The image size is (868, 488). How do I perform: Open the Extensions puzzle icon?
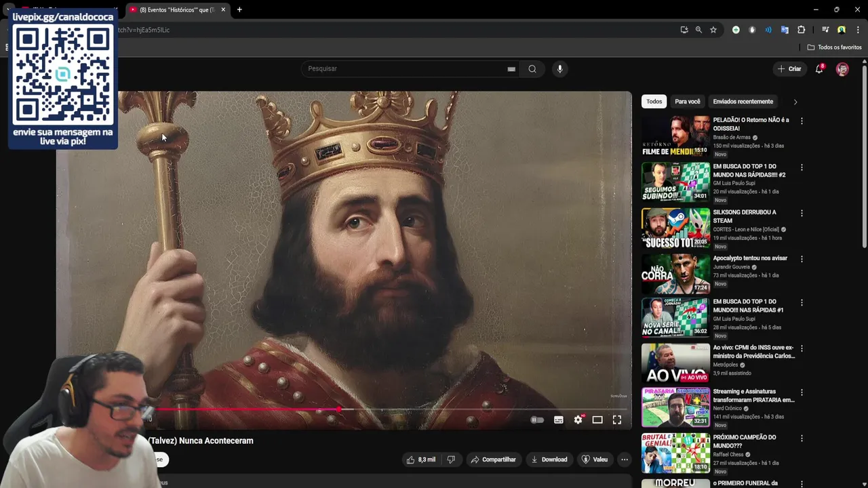tap(801, 30)
